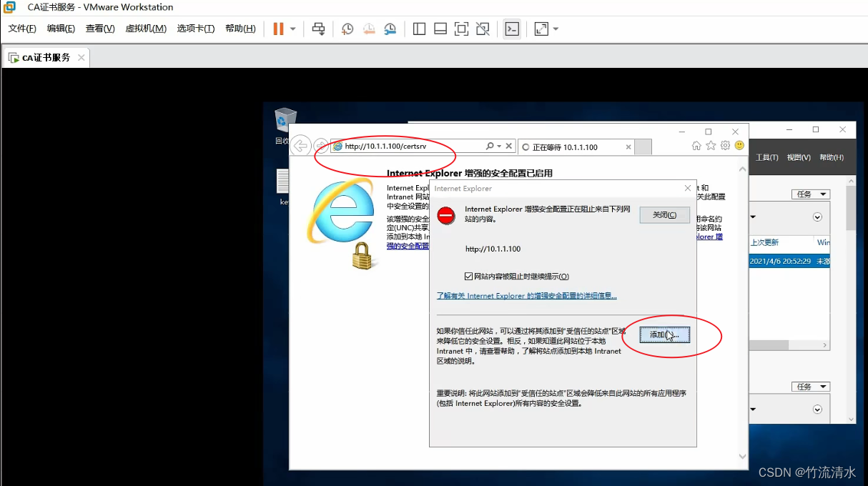Open the IE favorites star
This screenshot has height=486, width=868.
[711, 146]
